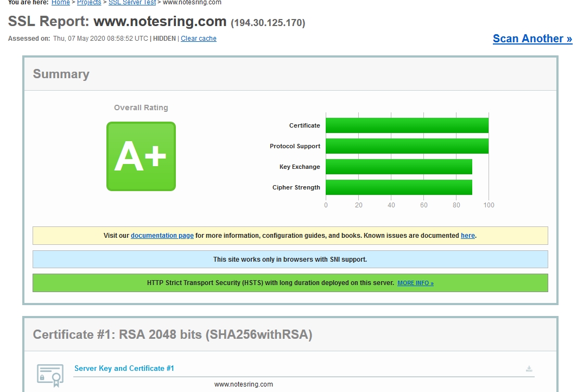Click the A+ overall rating badge

tap(141, 156)
